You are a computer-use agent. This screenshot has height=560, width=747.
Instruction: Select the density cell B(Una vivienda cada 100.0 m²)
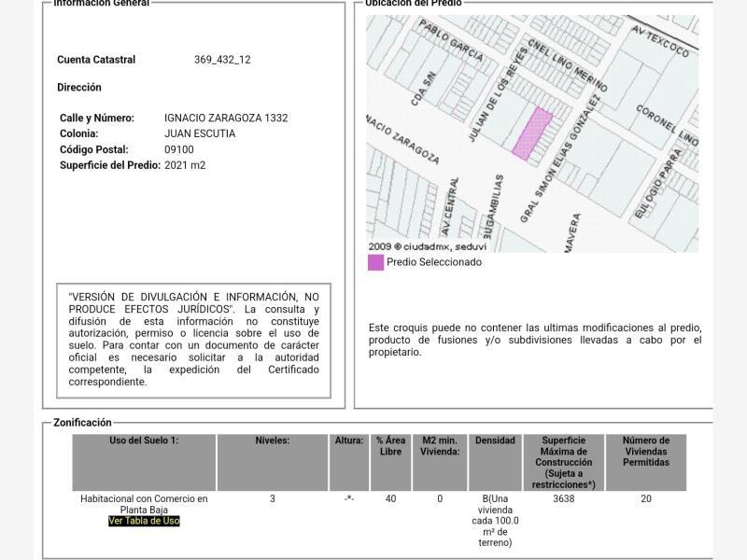pyautogui.click(x=495, y=521)
